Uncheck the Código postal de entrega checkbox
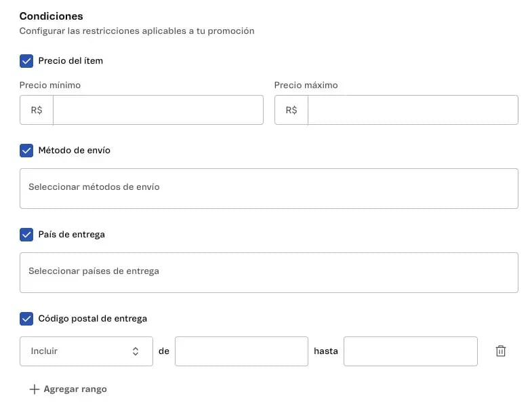The height and width of the screenshot is (409, 532). 26,319
